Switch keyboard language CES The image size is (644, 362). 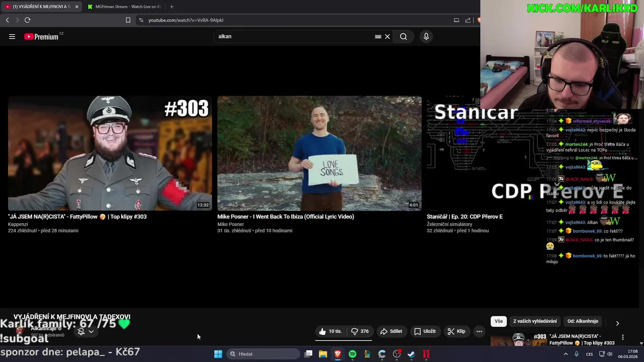[x=589, y=354]
